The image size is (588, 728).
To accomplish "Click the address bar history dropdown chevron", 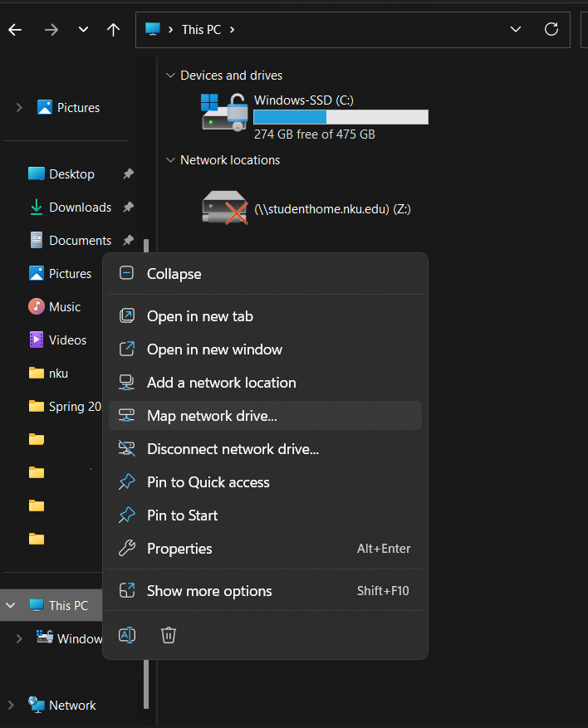I will pos(516,29).
